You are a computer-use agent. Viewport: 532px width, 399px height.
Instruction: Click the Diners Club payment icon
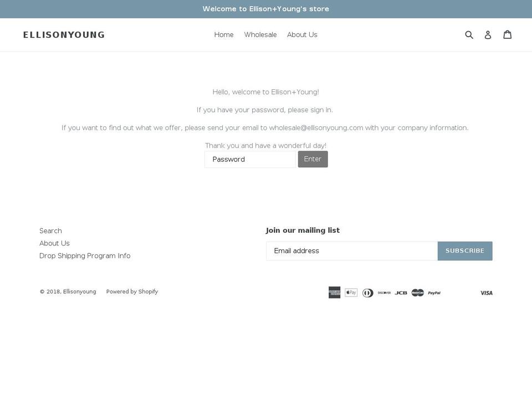(x=367, y=293)
